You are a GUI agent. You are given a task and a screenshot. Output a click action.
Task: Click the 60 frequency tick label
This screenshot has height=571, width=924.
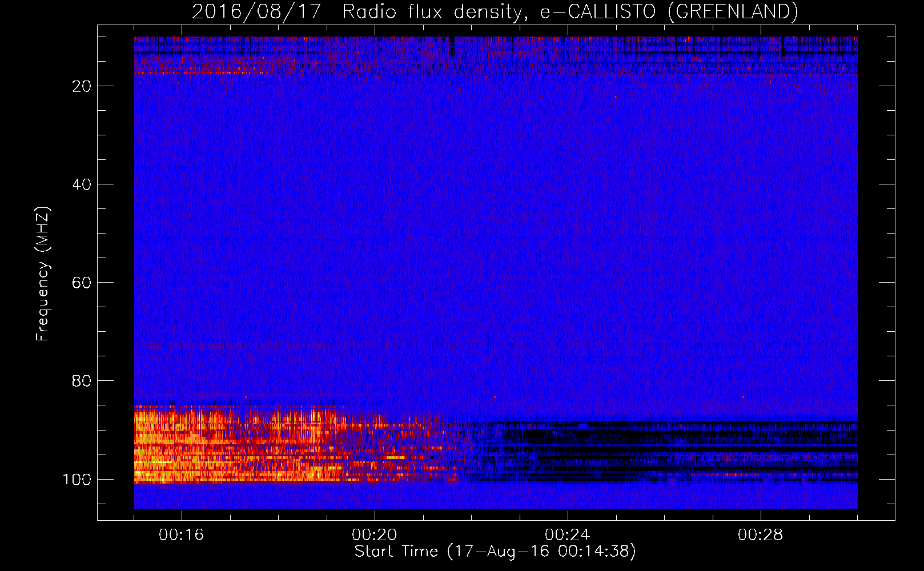[x=82, y=283]
